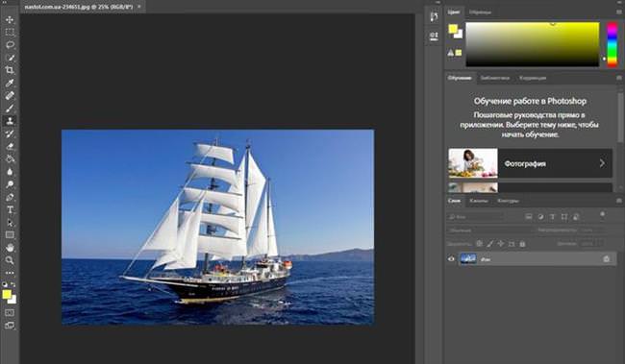The image size is (625, 364).
Task: Activate the Clone Stamp tool
Action: 10,121
